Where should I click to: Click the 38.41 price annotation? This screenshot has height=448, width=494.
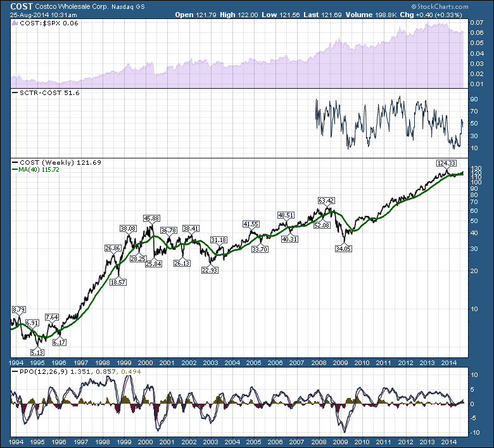tap(191, 228)
